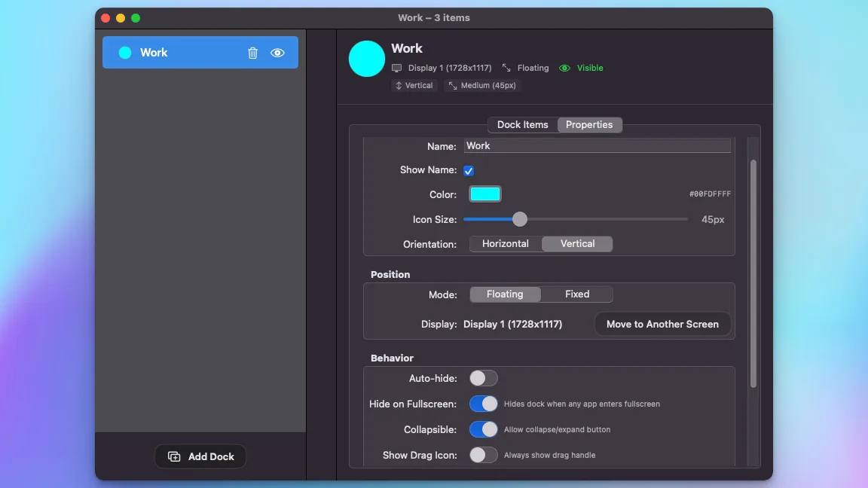Turn off the Collapsible toggle

point(483,429)
